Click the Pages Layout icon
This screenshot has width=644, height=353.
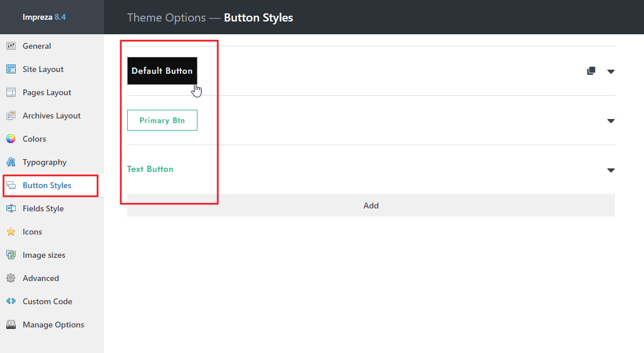(x=11, y=92)
